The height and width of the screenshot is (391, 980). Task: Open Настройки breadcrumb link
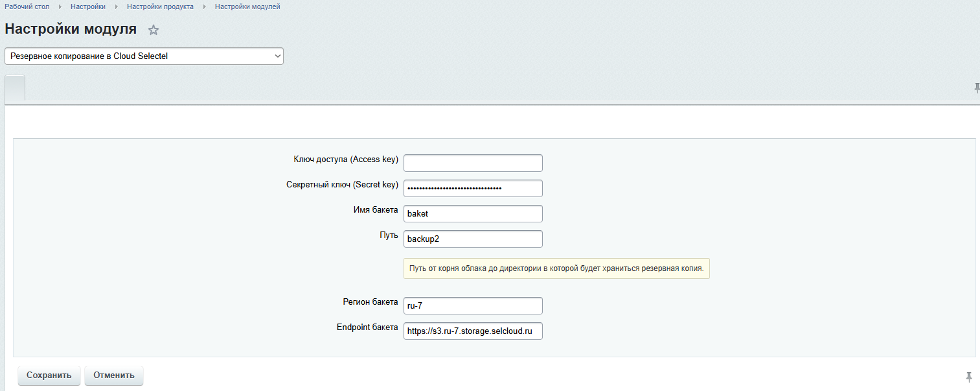88,6
